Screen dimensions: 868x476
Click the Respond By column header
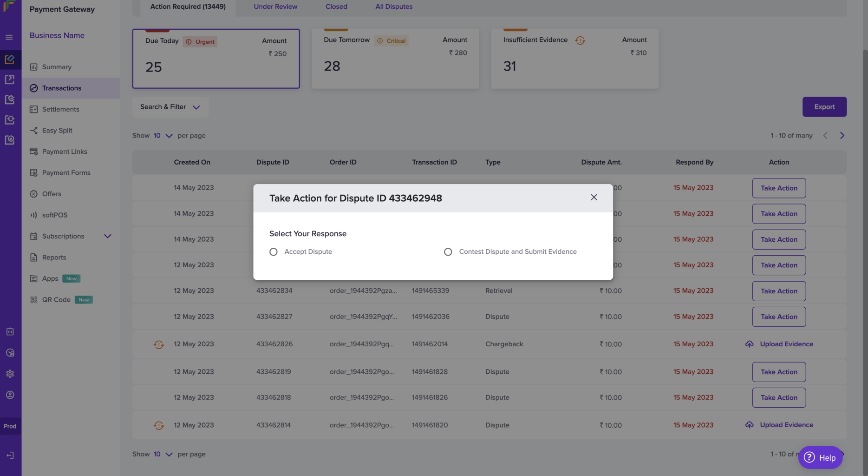click(694, 162)
